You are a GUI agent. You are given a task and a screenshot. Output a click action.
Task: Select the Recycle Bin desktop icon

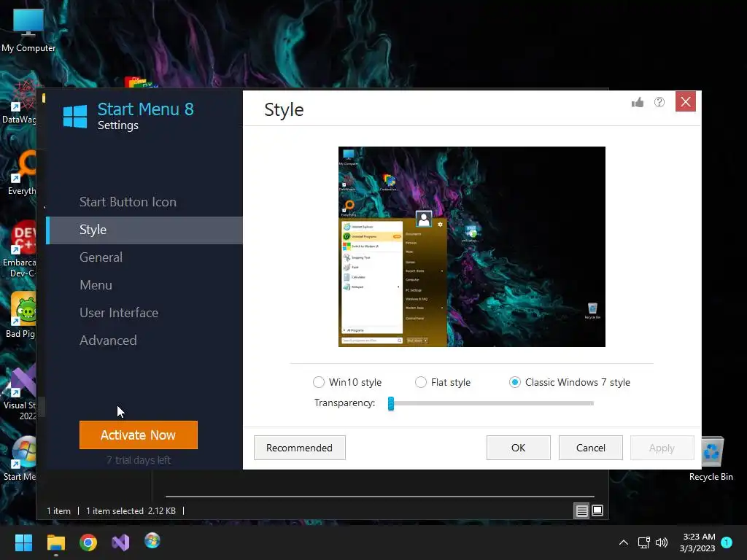pos(711,458)
